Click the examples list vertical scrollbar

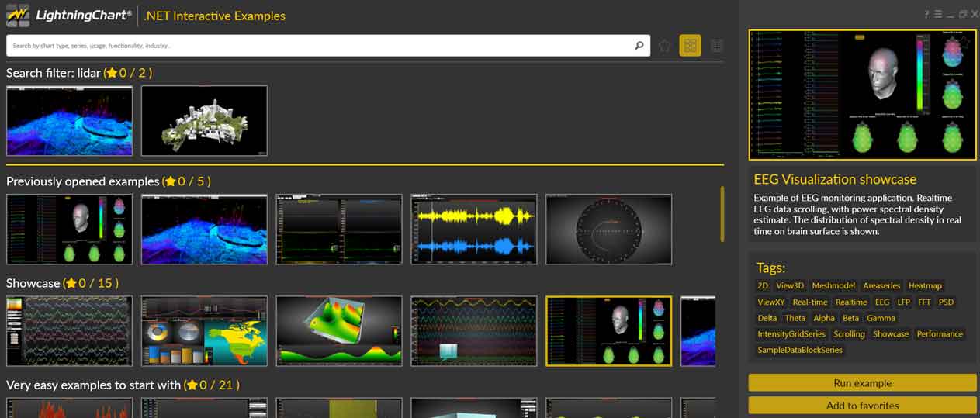point(722,213)
